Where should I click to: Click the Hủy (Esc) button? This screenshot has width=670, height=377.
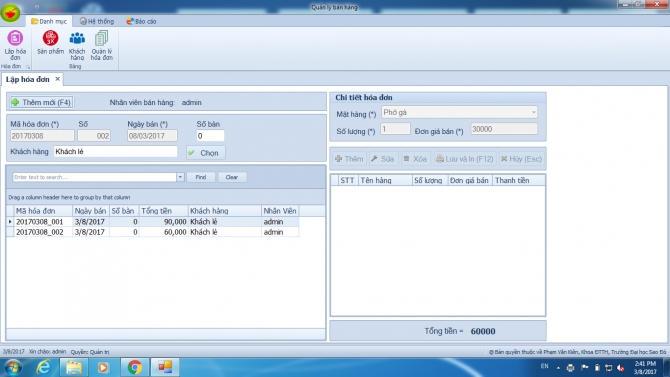521,159
